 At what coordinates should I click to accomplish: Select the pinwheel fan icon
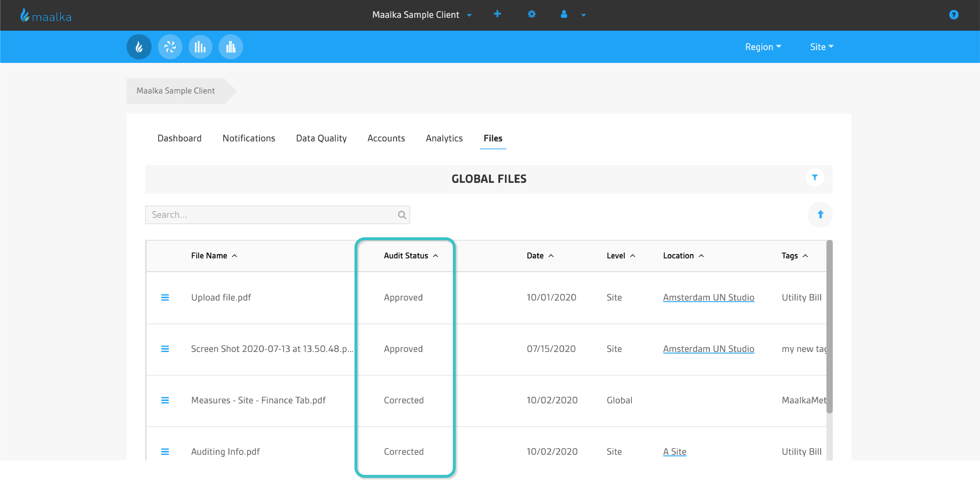[170, 47]
